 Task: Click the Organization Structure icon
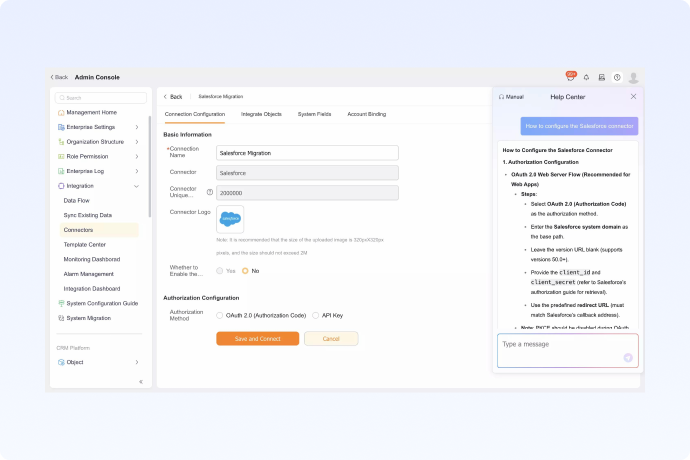click(61, 142)
